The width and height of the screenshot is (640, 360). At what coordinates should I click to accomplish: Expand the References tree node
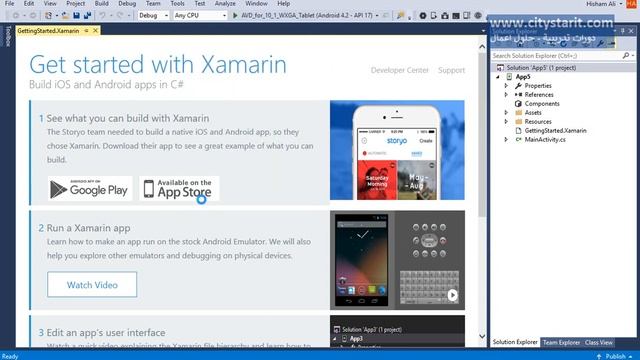(506, 95)
